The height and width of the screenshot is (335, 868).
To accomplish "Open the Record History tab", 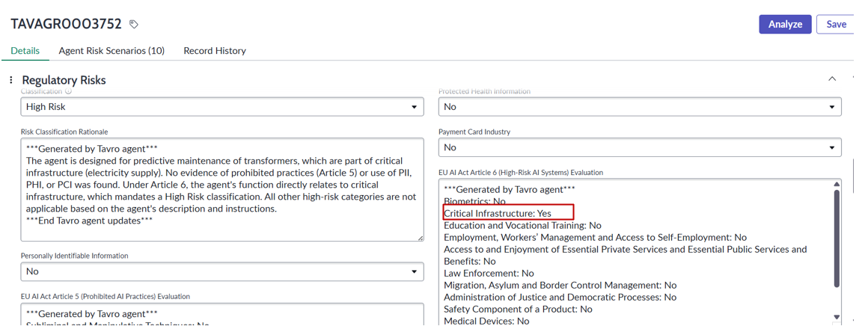I will click(215, 50).
